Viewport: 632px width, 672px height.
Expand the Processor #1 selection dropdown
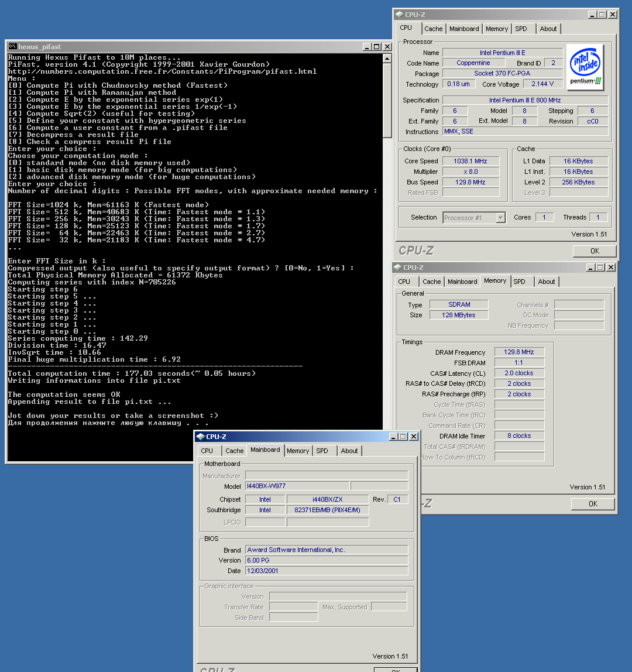(x=500, y=218)
